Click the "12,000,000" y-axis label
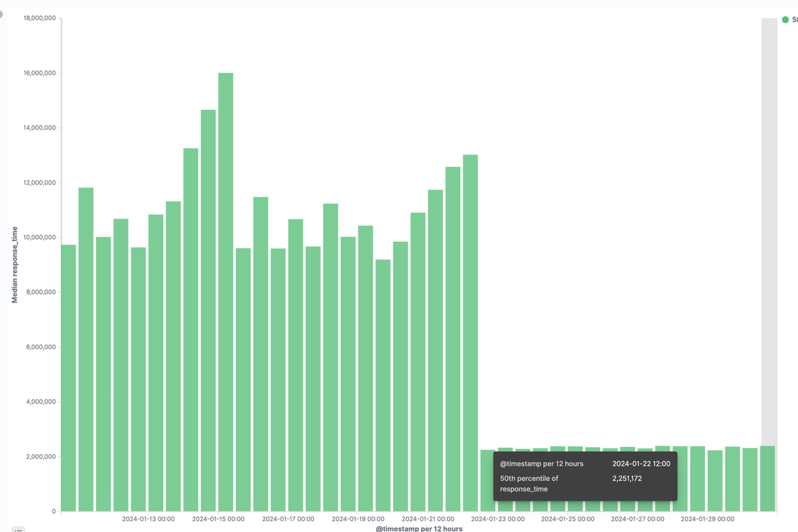This screenshot has width=798, height=532. [39, 183]
